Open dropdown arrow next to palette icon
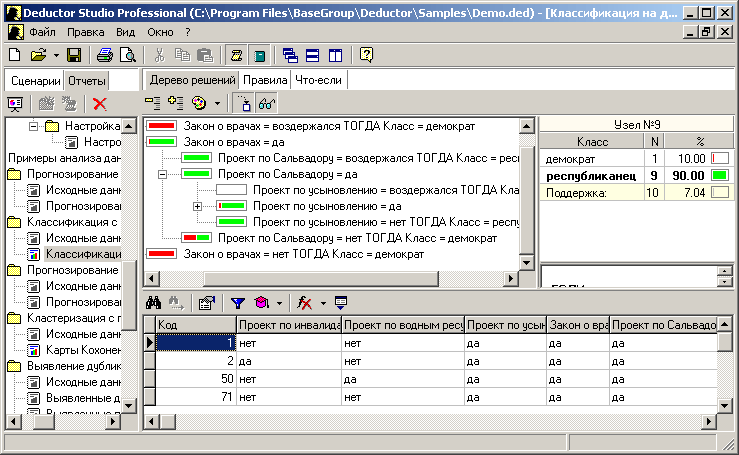This screenshot has height=455, width=739. click(x=217, y=103)
